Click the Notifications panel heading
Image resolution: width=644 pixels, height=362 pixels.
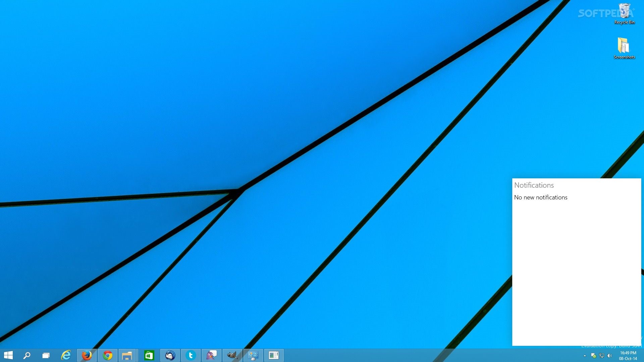coord(534,185)
